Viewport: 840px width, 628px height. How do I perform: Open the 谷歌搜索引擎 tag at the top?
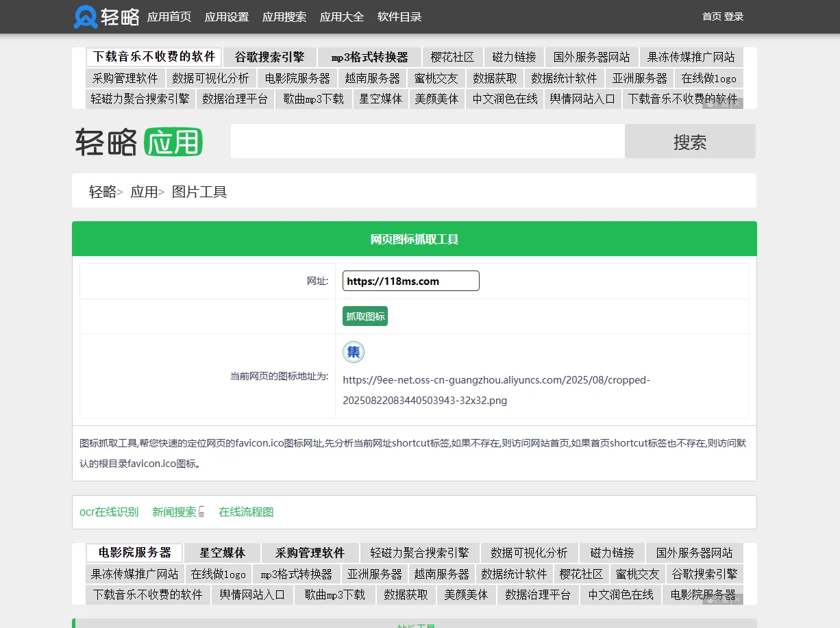point(269,57)
